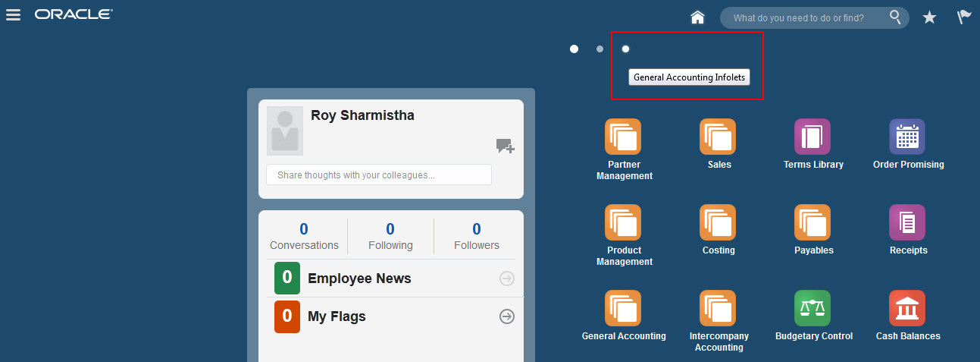Open the Partner Management icon
Screen dimensions: 980x362
tap(622, 137)
